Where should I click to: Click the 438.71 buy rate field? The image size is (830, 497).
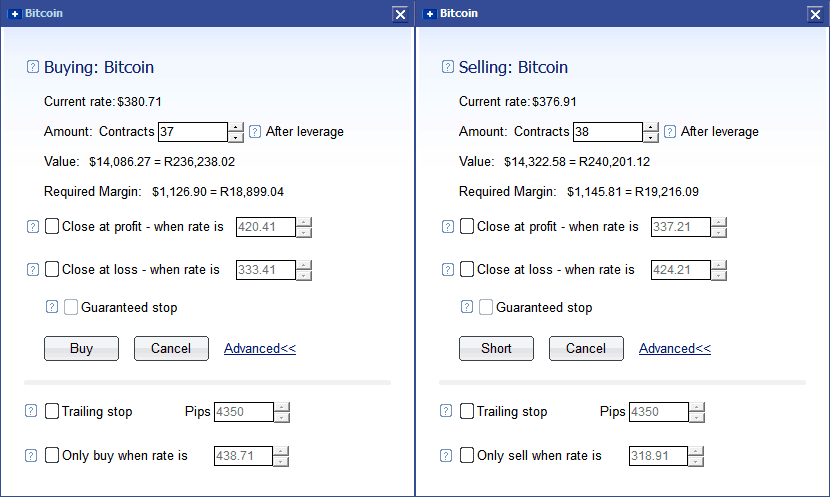(x=243, y=456)
